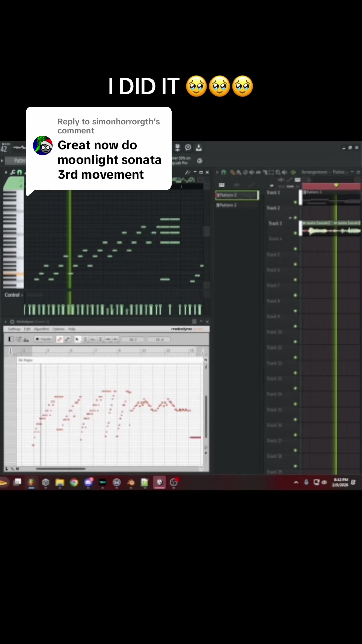Image resolution: width=362 pixels, height=644 pixels.
Task: Select the playlist select tool
Action: 271,172
